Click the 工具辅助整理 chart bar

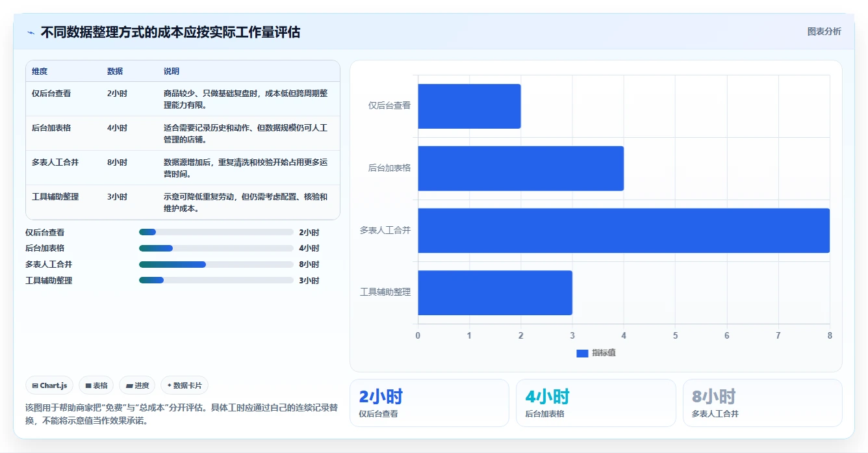[495, 292]
